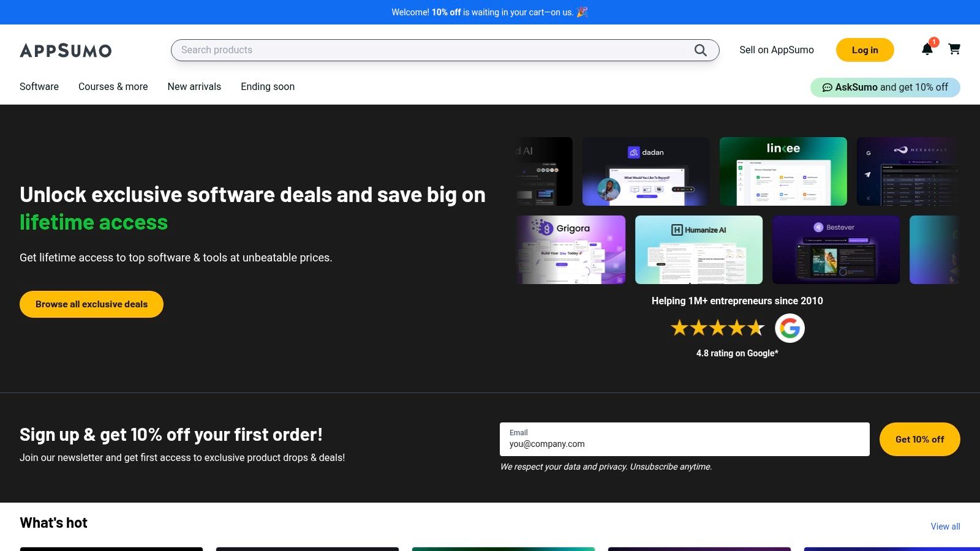Open the Software menu

click(39, 87)
